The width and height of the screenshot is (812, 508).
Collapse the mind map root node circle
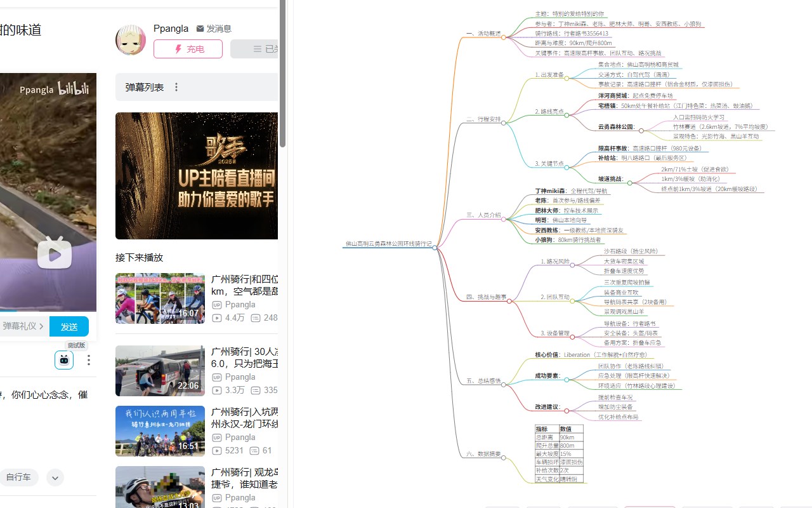point(435,248)
